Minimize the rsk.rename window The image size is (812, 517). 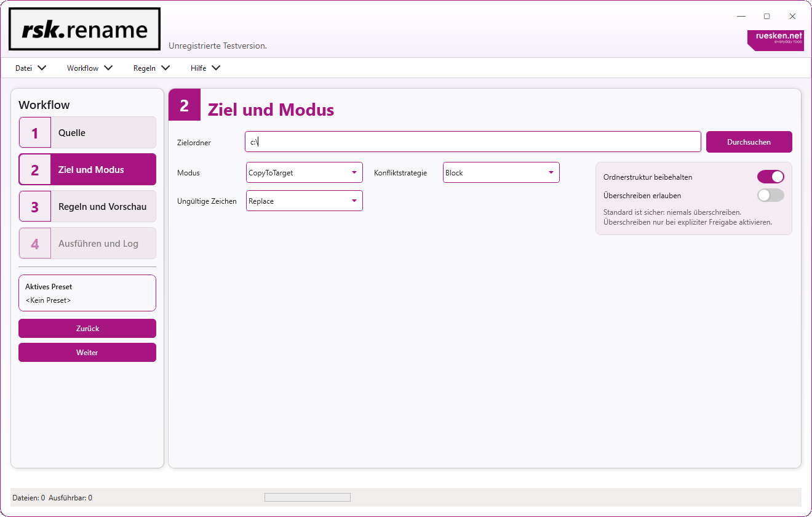tap(741, 17)
